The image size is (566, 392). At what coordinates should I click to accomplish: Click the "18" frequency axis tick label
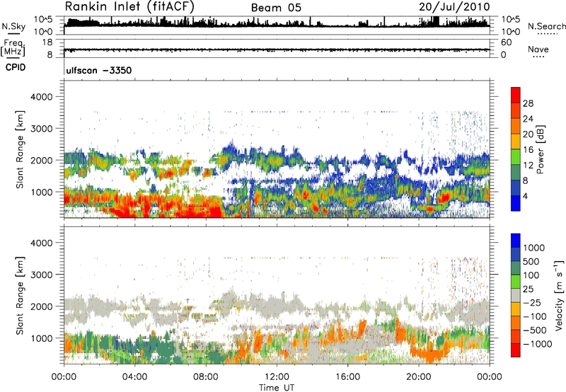pyautogui.click(x=47, y=42)
